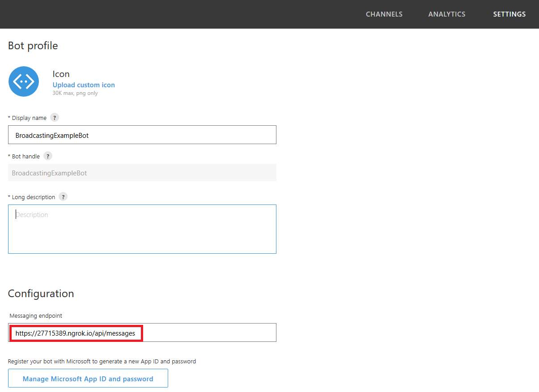539x392 pixels.
Task: Click the Upload custom icon link
Action: coord(84,85)
